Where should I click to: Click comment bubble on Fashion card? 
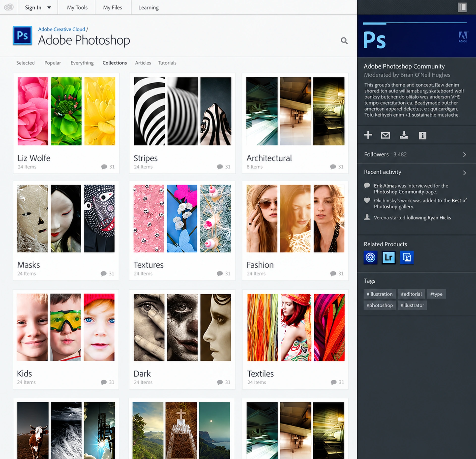click(333, 274)
